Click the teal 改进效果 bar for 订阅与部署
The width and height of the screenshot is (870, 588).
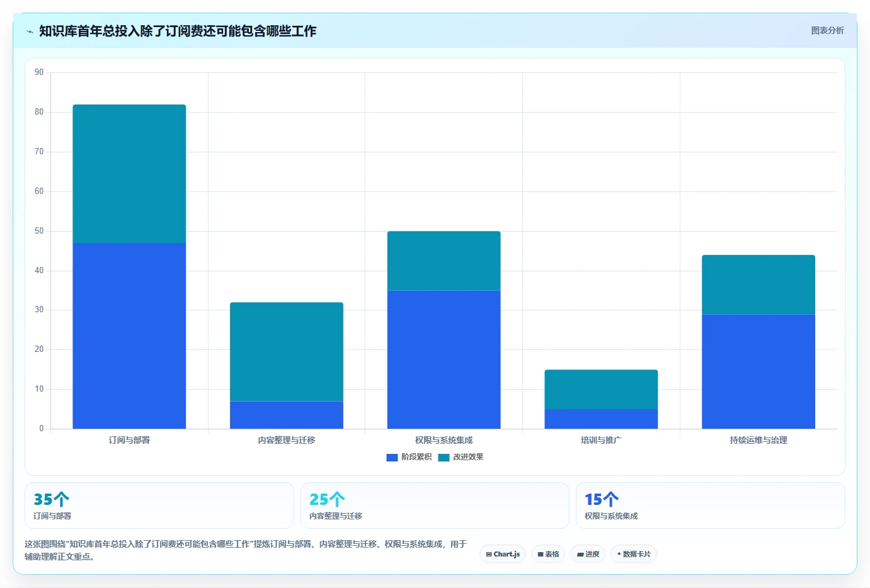click(x=129, y=174)
